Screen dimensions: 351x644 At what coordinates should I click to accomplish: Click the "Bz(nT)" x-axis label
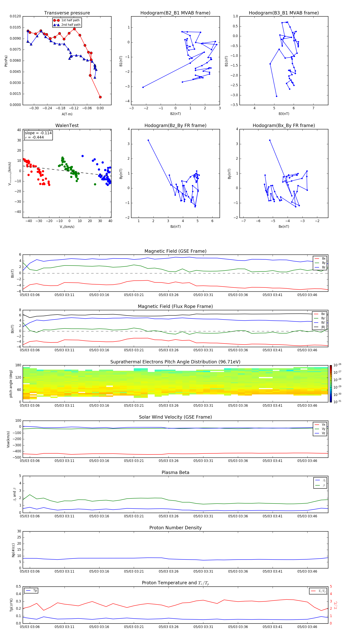(175, 227)
